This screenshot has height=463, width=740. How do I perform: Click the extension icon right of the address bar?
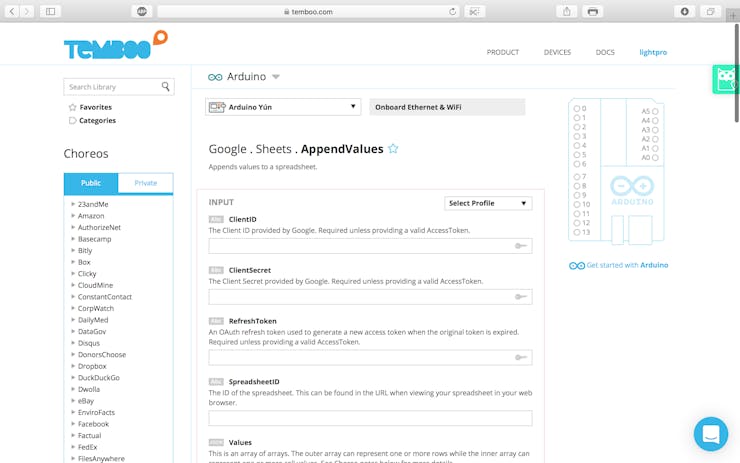474,11
